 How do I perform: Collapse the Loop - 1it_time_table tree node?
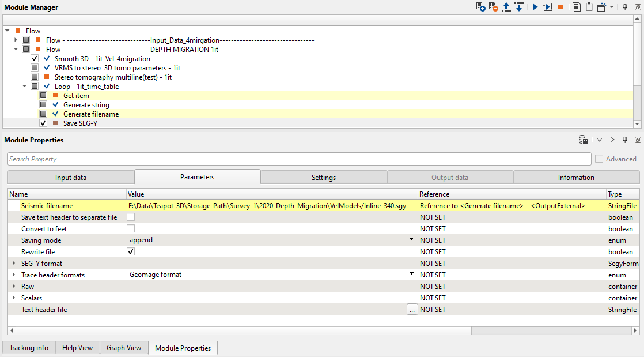pos(25,87)
